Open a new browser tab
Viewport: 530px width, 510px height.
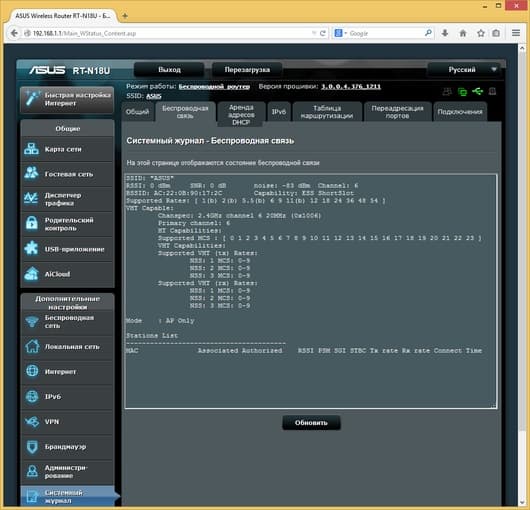125,16
